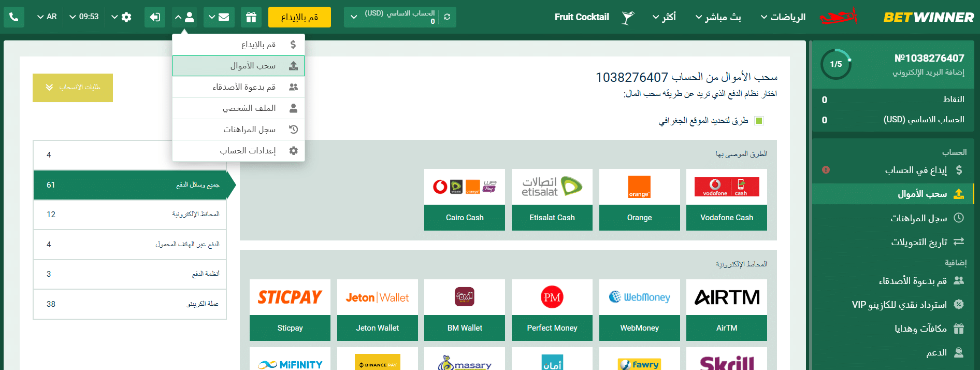Expand the الرياضات (Sports) menu
Viewport: 980px width, 370px height.
tap(783, 17)
